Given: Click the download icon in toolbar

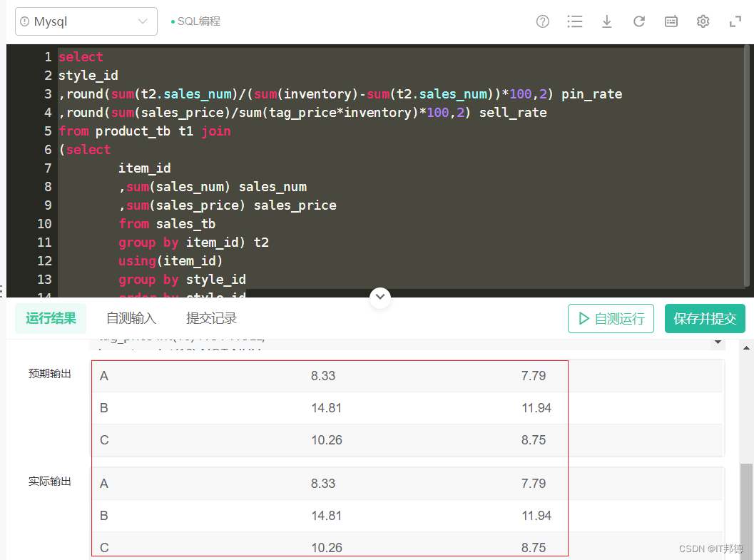Looking at the screenshot, I should coord(607,21).
